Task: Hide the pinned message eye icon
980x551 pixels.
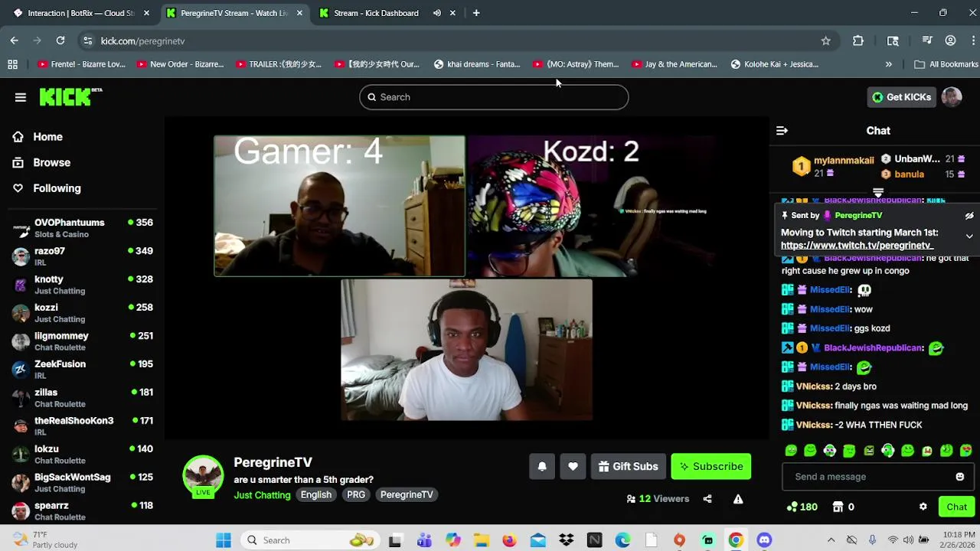Action: point(969,216)
